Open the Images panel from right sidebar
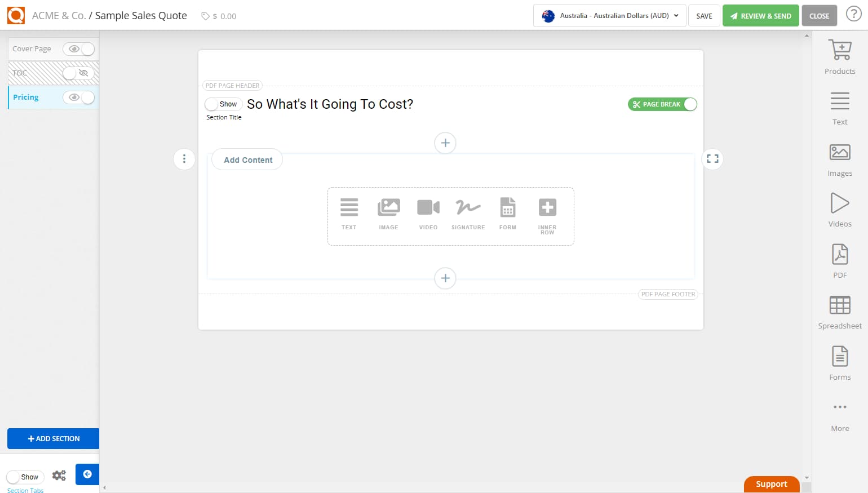Screen dimensions: 868x493 [x=840, y=158]
